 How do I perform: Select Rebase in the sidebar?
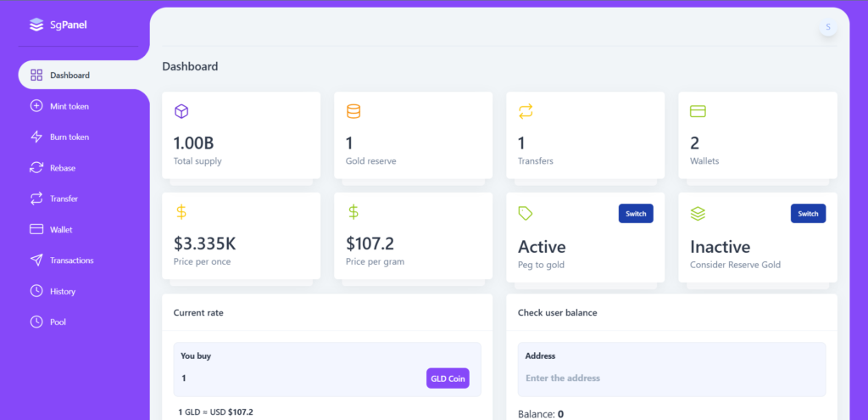pos(63,168)
